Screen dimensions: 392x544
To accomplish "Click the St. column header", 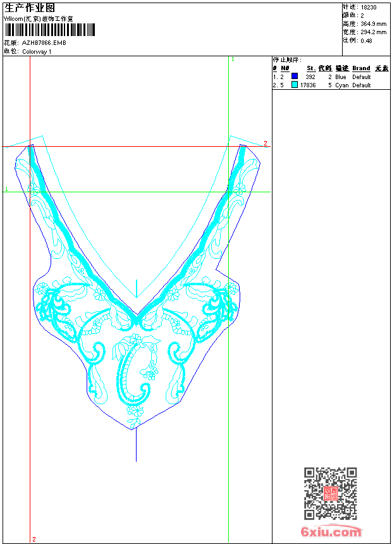I will coord(311,68).
